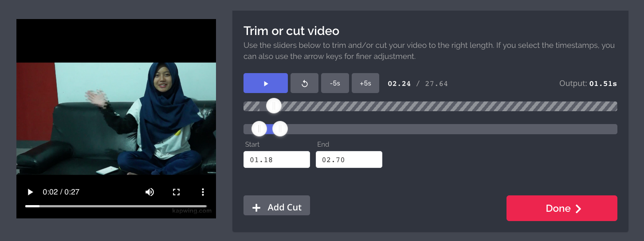Enter fullscreen in the video preview
This screenshot has height=241, width=644.
tap(177, 192)
